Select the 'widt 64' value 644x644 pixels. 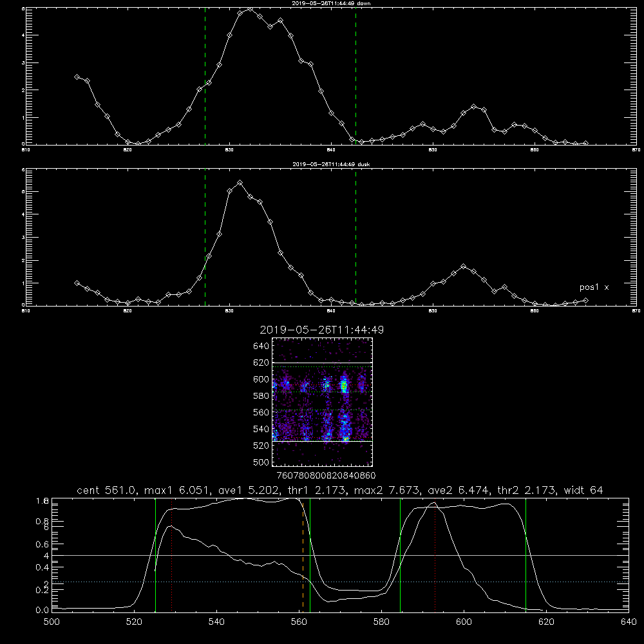tap(583, 490)
